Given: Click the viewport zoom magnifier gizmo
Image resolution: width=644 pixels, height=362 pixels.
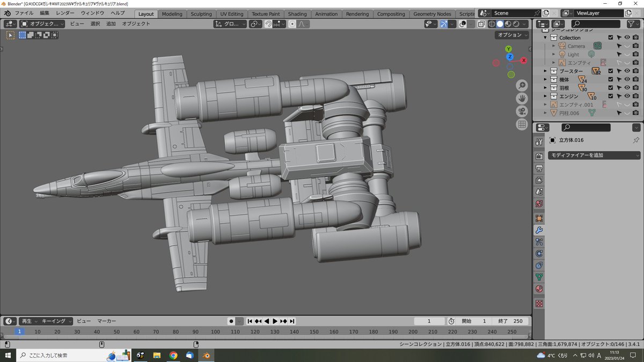Looking at the screenshot, I should coord(522,86).
